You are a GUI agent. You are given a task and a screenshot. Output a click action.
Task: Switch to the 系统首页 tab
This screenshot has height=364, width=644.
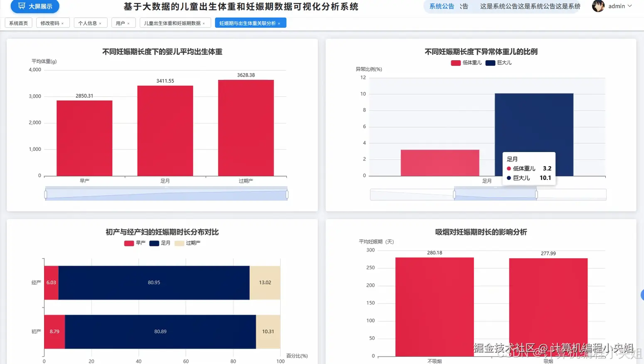18,23
